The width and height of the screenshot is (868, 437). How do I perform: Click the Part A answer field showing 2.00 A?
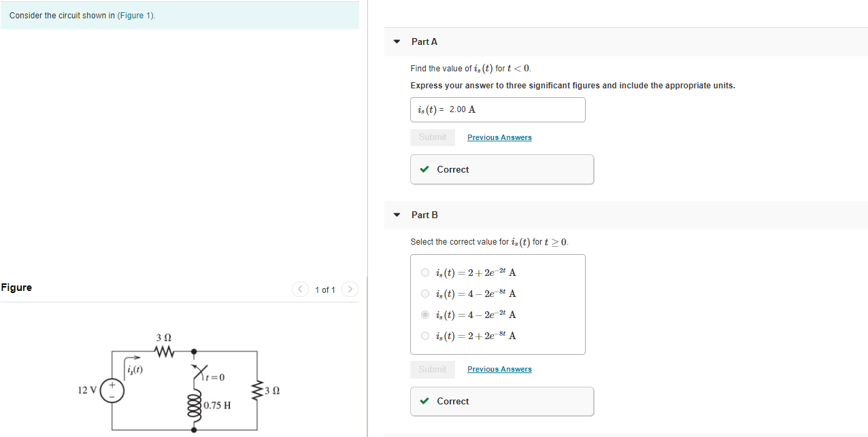click(x=497, y=109)
